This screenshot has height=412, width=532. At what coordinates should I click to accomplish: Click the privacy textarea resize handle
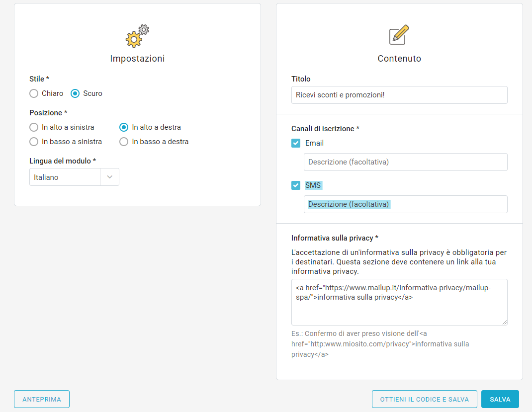click(505, 323)
